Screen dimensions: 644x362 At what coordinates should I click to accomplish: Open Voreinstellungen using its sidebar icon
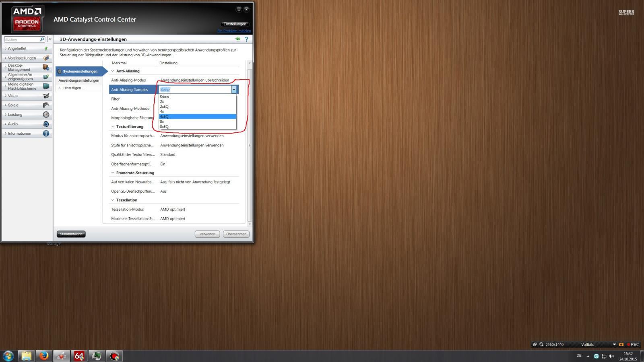pyautogui.click(x=46, y=58)
